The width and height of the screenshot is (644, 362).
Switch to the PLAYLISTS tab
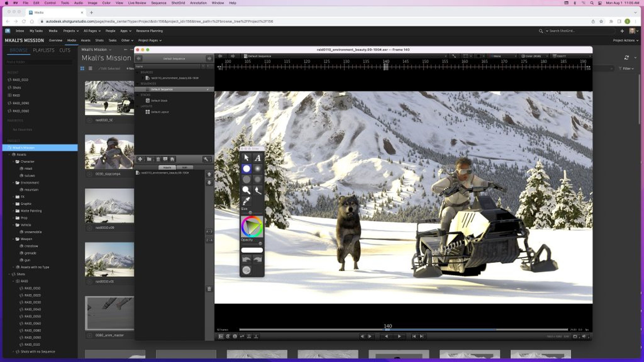(x=43, y=50)
